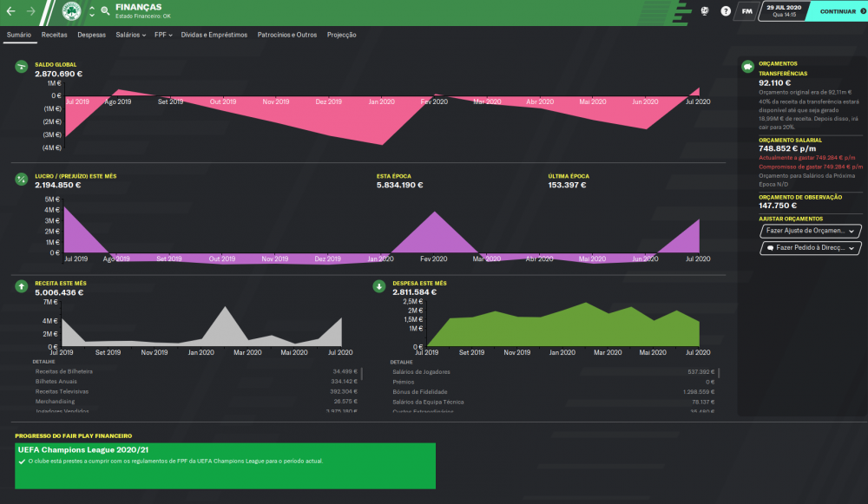
Task: Click the FM menu icon
Action: 746,11
